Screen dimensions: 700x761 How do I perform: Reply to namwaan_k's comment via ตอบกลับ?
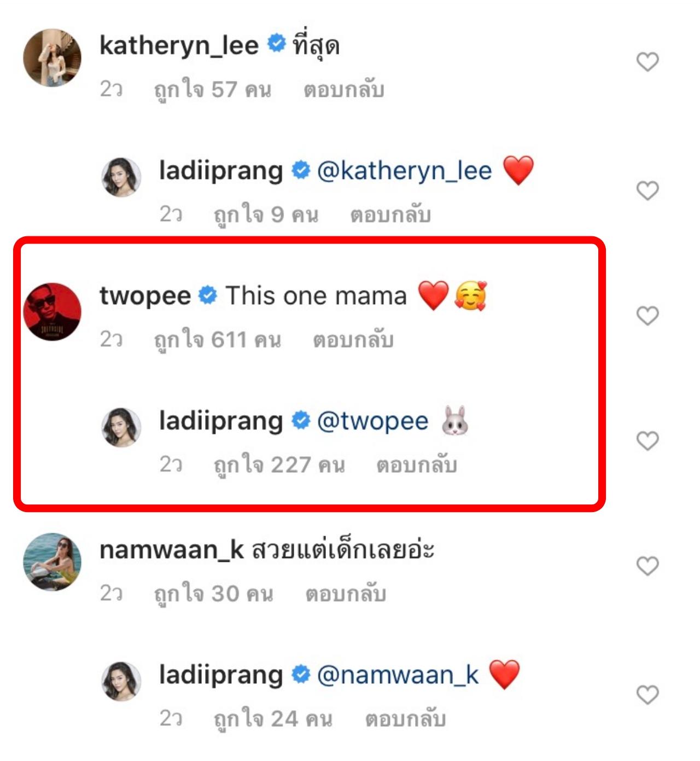(346, 594)
